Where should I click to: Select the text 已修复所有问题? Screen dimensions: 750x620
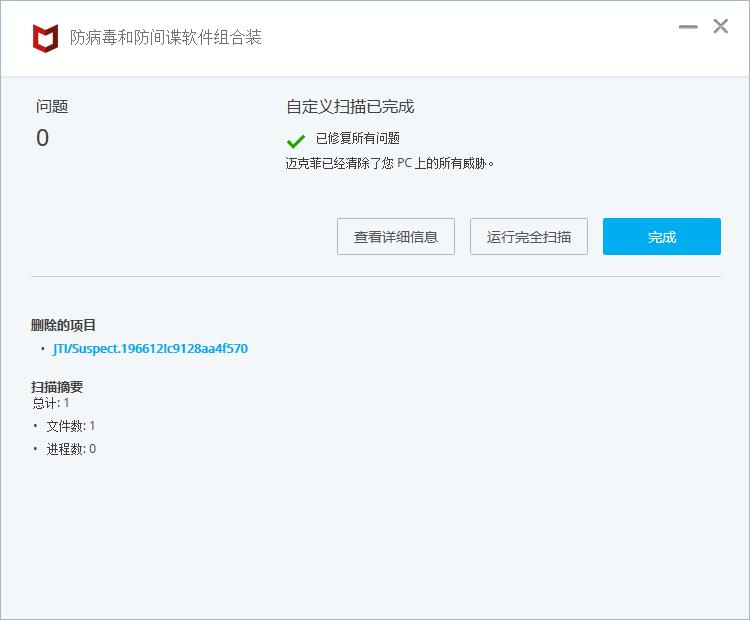click(358, 139)
